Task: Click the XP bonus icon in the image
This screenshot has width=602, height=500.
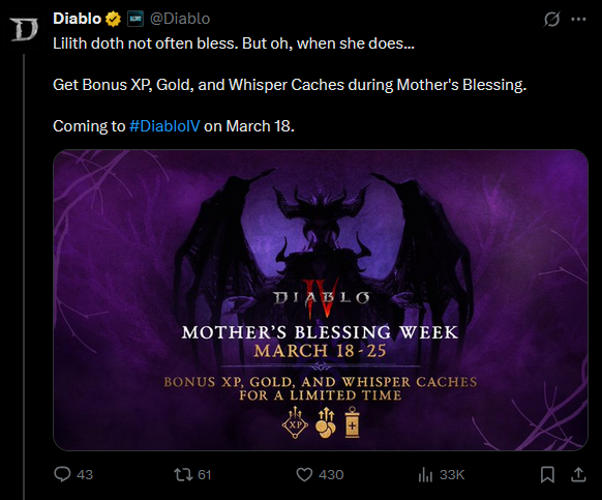Action: [x=294, y=421]
